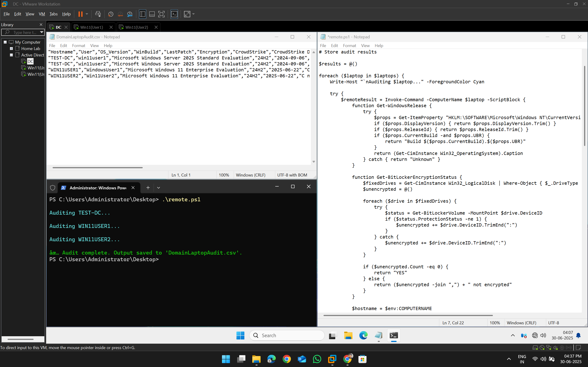Click the Suspend VM pause icon
This screenshot has width=588, height=367.
coord(80,14)
